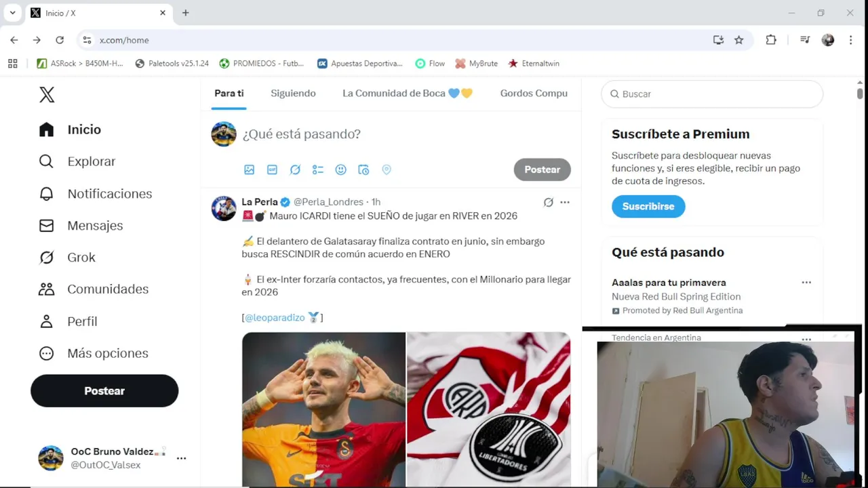
Task: Click the blue Suscribirse button
Action: 648,206
